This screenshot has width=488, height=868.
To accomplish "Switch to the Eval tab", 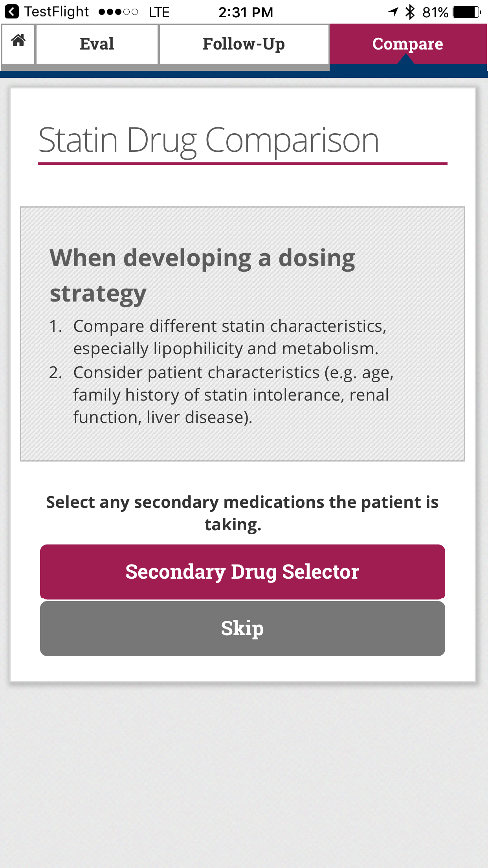I will tap(97, 44).
